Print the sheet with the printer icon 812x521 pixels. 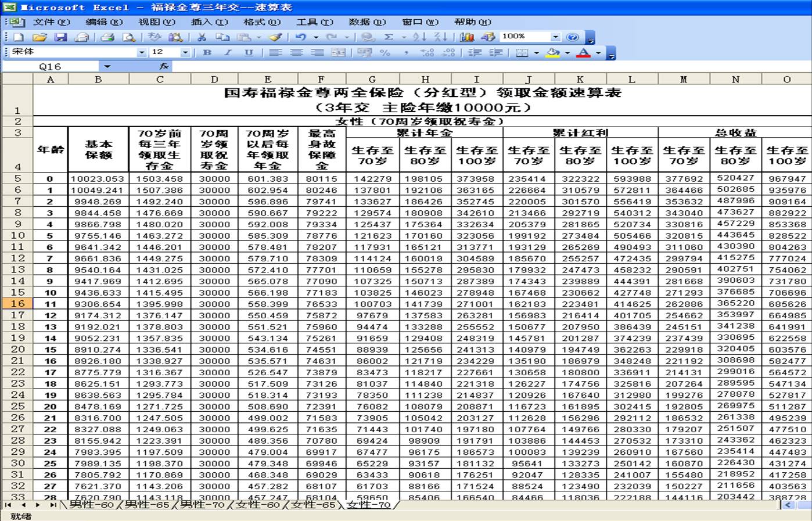pyautogui.click(x=107, y=37)
